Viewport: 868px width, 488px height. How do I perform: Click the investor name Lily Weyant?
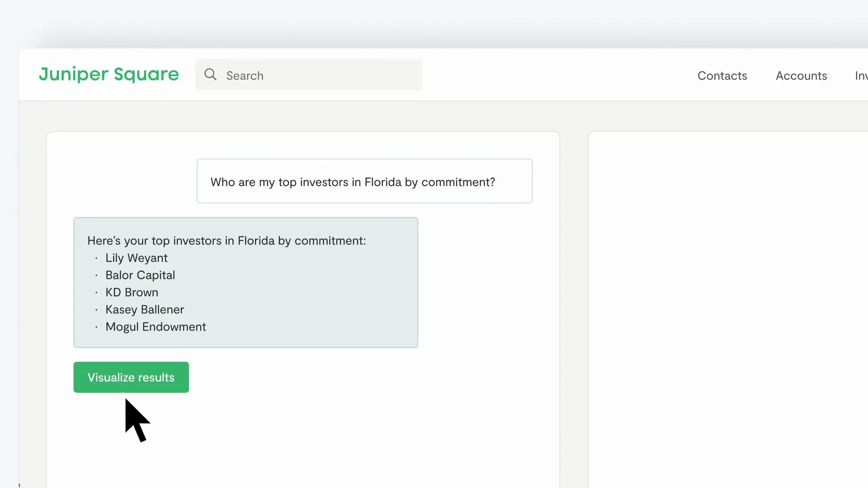point(137,258)
